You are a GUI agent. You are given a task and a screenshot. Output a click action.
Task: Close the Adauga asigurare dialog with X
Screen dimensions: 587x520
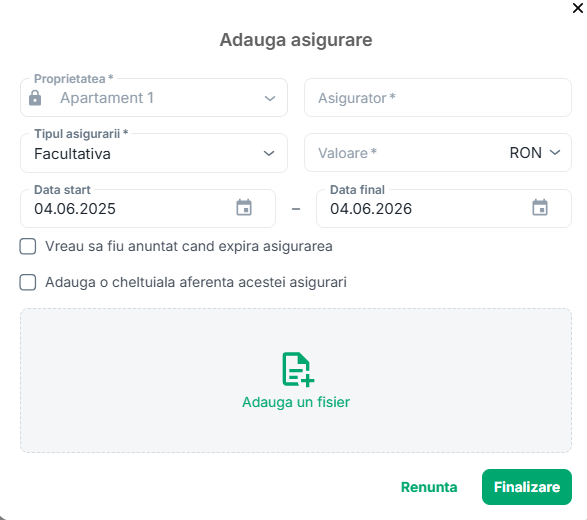pyautogui.click(x=578, y=8)
